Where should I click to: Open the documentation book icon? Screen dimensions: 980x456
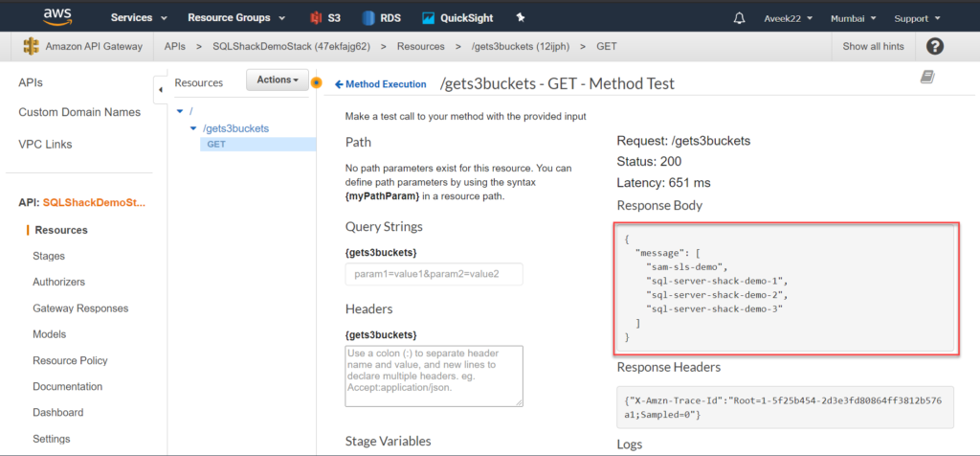pyautogui.click(x=927, y=77)
